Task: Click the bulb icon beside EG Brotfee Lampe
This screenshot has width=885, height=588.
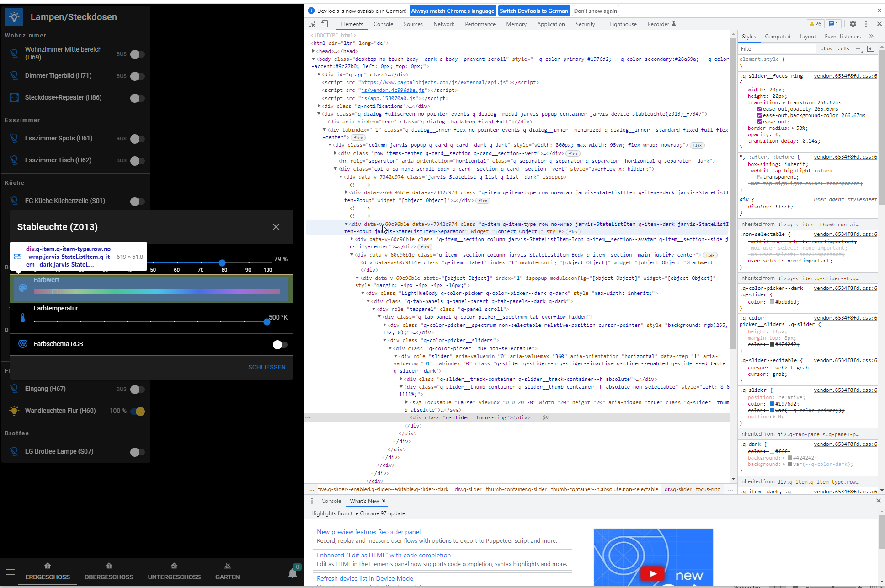Action: [14, 451]
